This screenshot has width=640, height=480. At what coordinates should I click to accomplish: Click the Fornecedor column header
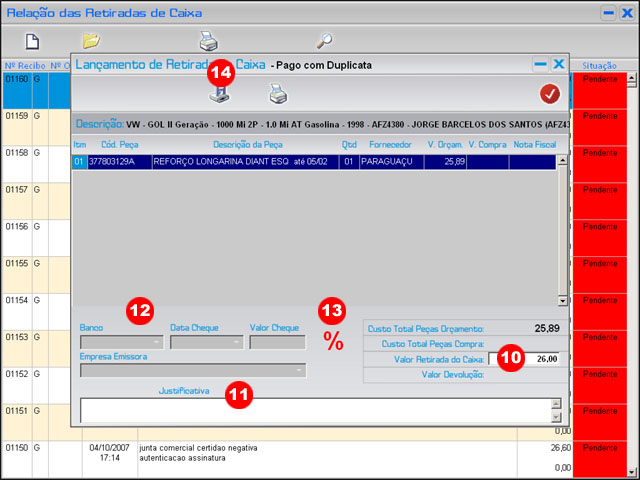coord(390,145)
